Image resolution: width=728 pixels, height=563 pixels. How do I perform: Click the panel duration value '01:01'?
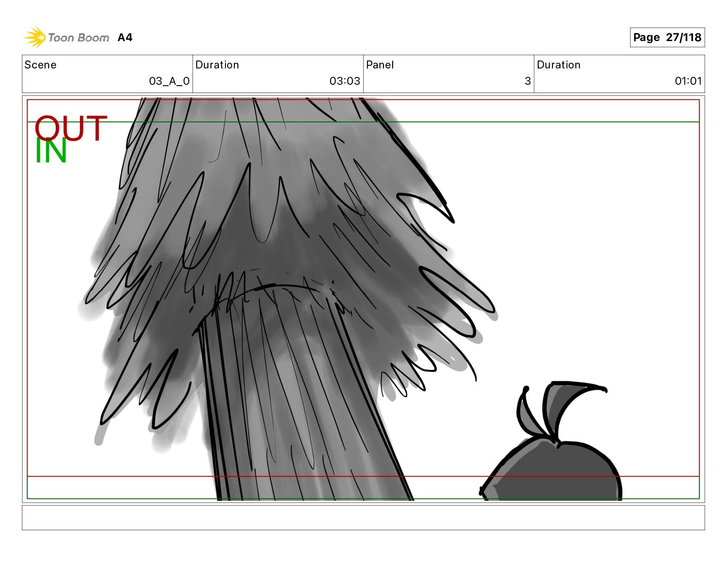(688, 81)
